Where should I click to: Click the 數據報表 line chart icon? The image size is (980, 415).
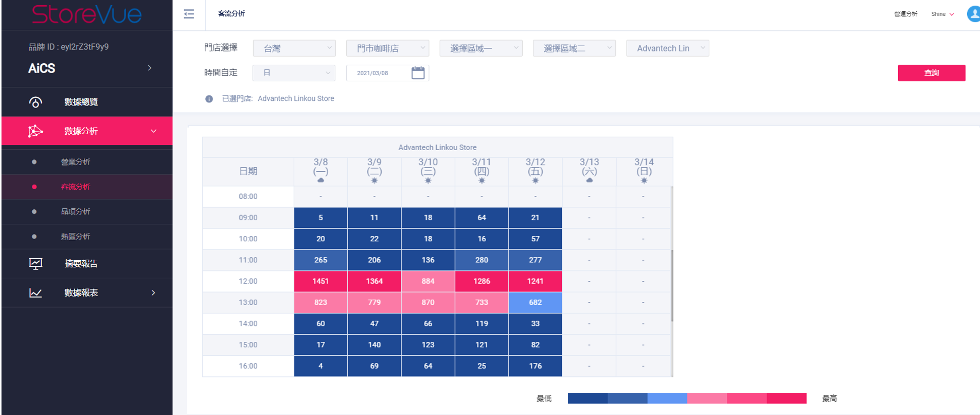35,293
